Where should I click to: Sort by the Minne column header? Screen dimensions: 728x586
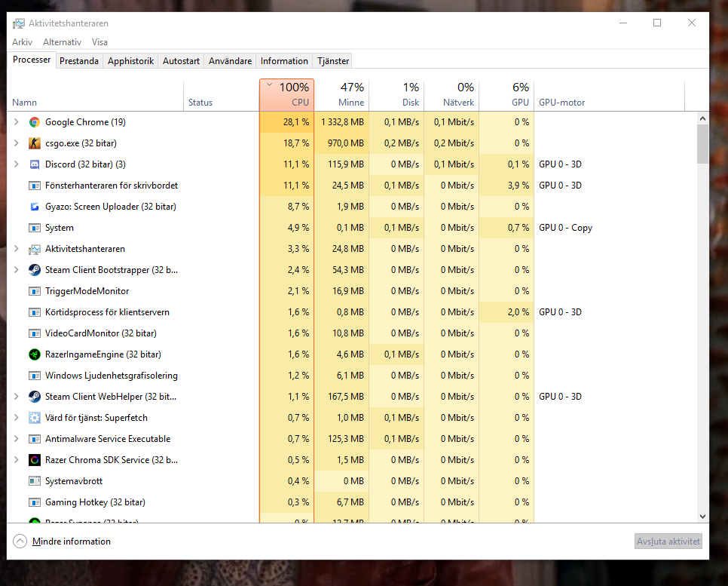coord(341,95)
